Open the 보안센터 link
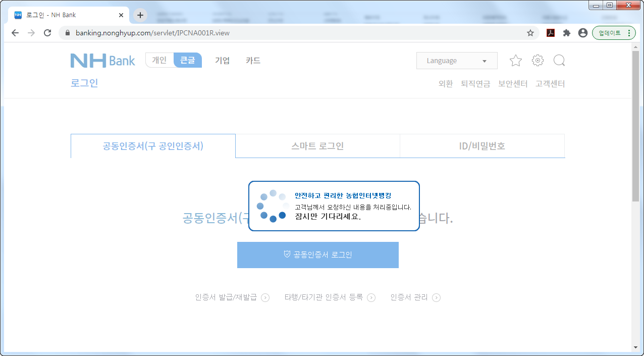This screenshot has width=644, height=356. click(x=513, y=84)
